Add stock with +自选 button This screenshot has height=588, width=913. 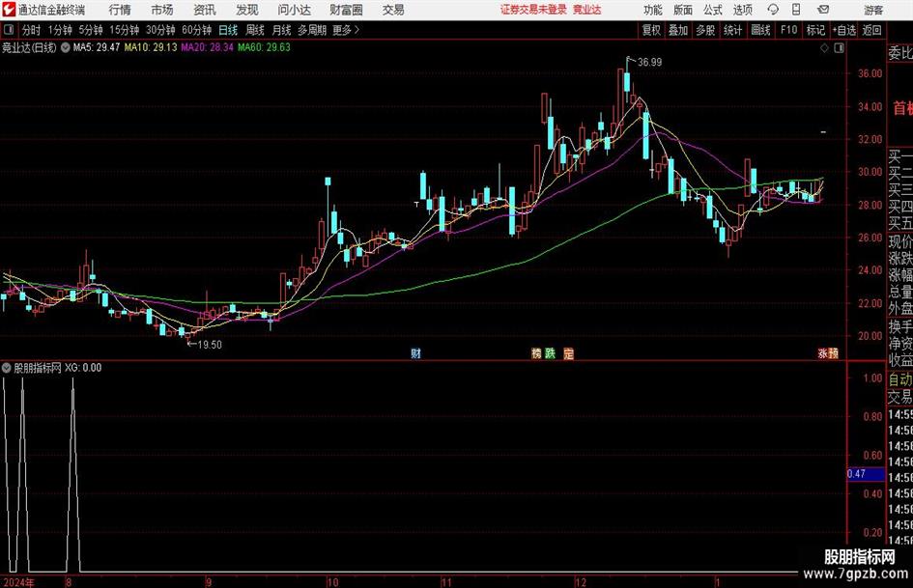844,30
